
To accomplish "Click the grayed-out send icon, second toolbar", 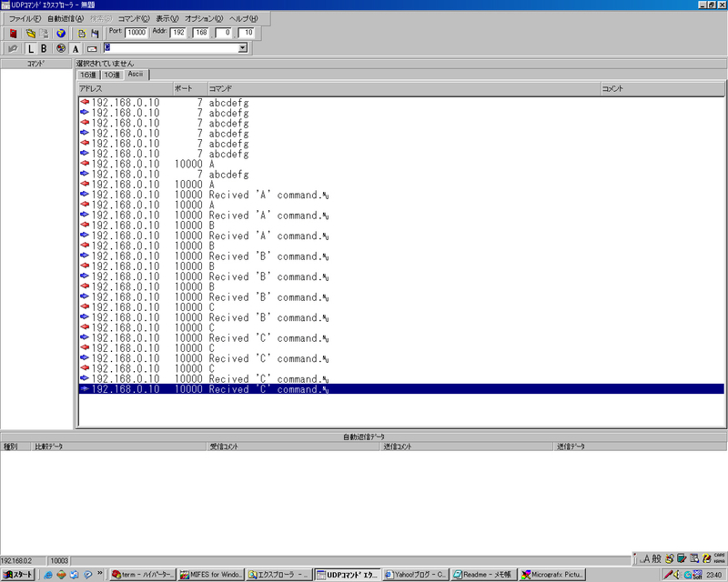I will point(13,48).
